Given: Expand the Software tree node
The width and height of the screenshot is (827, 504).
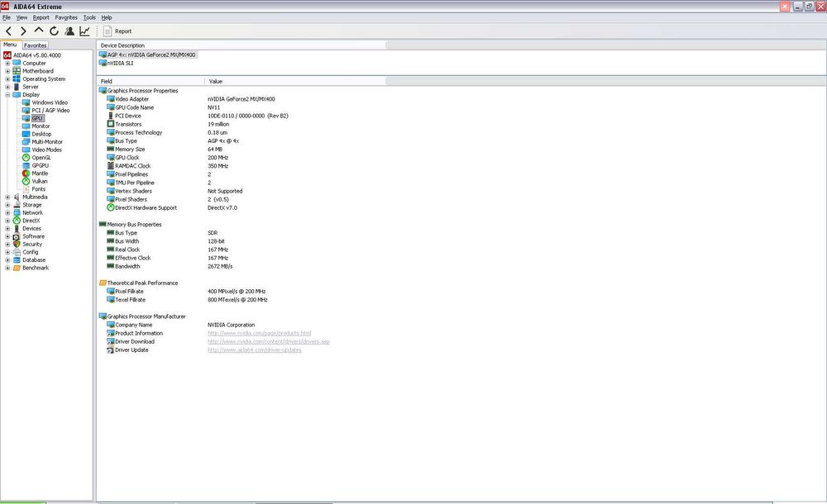Looking at the screenshot, I should tap(7, 236).
